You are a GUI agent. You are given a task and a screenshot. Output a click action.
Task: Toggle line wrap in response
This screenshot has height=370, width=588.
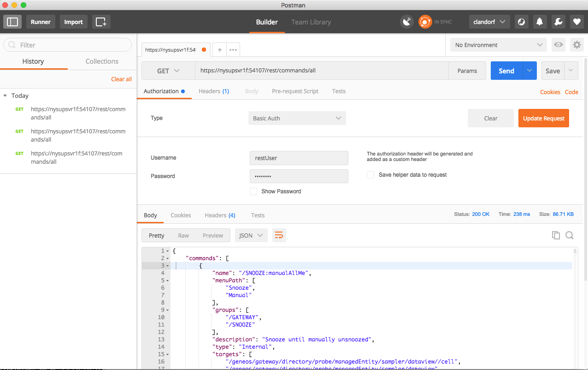279,235
